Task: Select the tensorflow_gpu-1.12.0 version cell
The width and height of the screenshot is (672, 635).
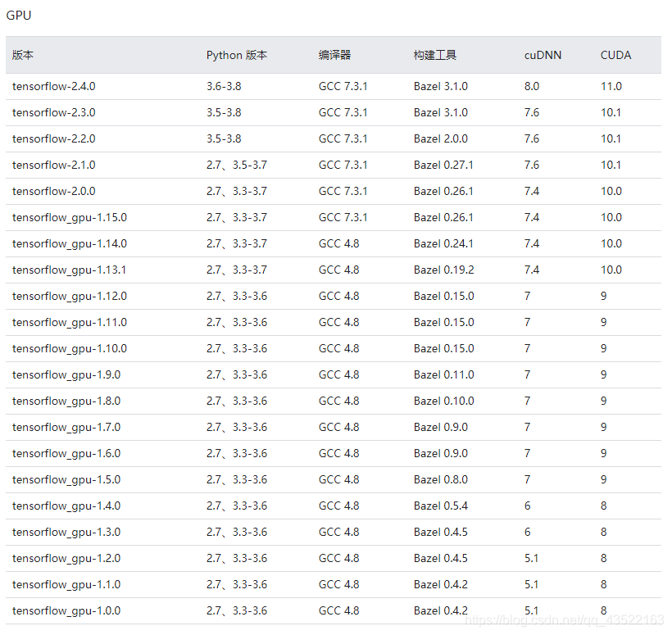Action: point(70,296)
